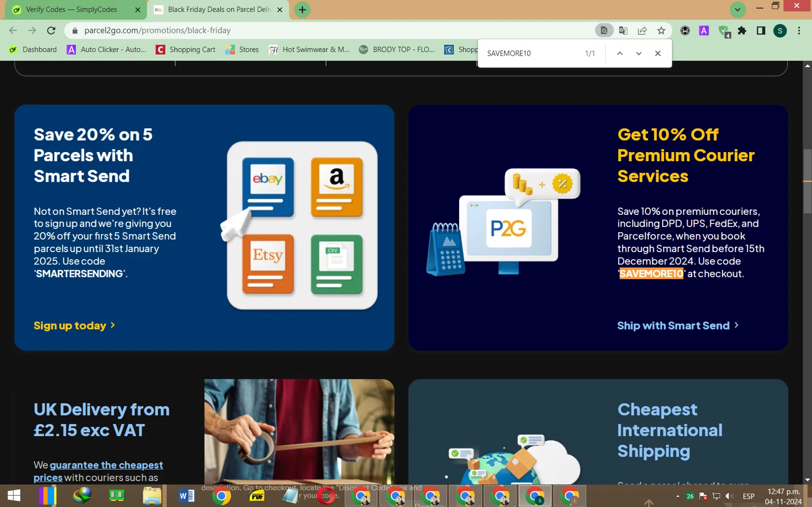This screenshot has width=812, height=507.
Task: Click the share page icon in address bar
Action: click(642, 31)
